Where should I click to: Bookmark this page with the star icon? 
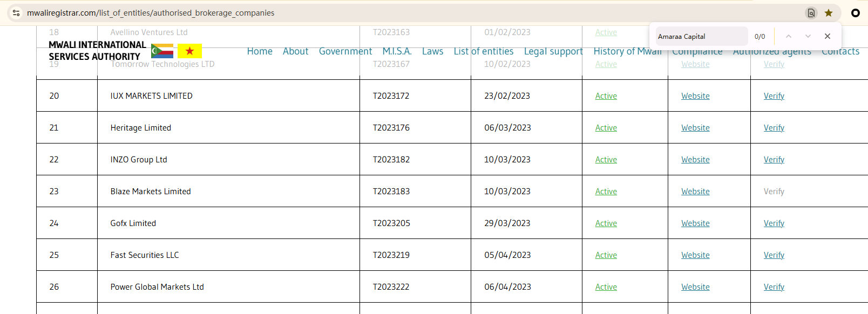coord(829,13)
